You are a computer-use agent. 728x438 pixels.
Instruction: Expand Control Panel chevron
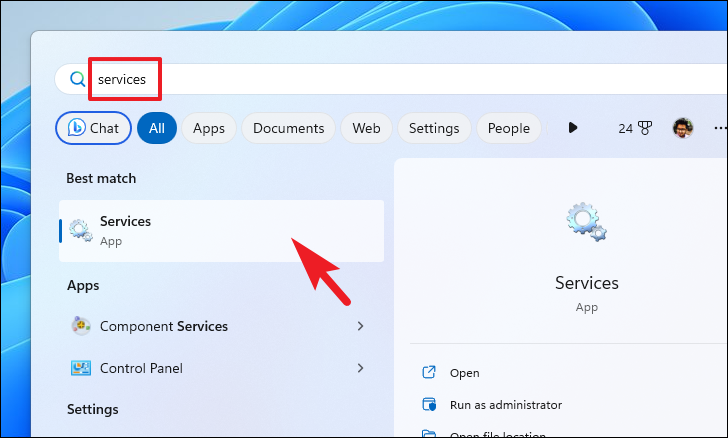pyautogui.click(x=360, y=368)
